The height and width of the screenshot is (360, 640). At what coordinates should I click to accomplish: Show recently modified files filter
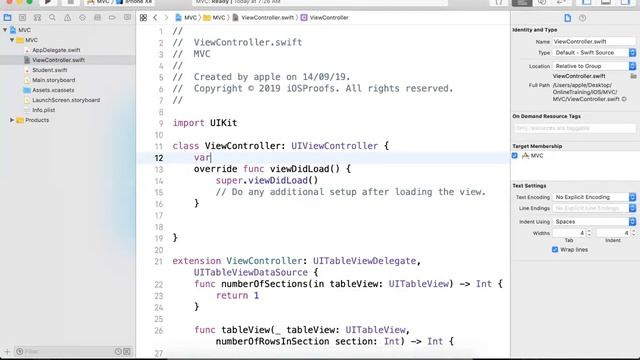click(118, 351)
